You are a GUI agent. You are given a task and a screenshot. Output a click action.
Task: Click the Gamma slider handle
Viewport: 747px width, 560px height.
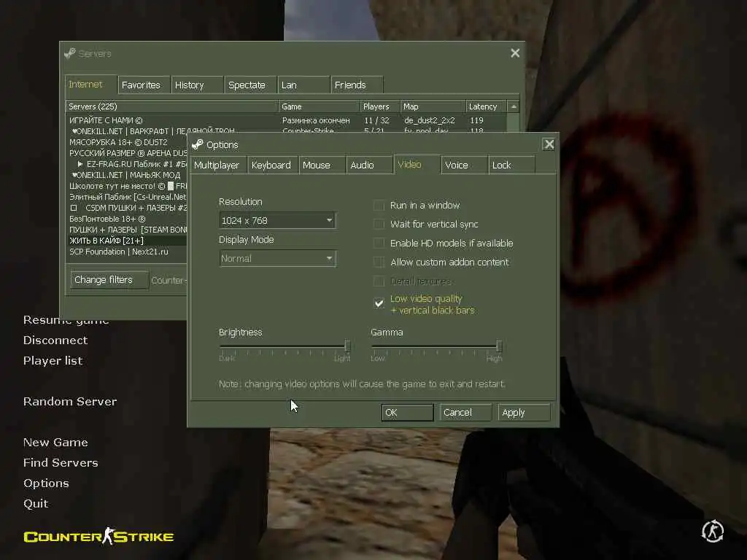tap(499, 346)
